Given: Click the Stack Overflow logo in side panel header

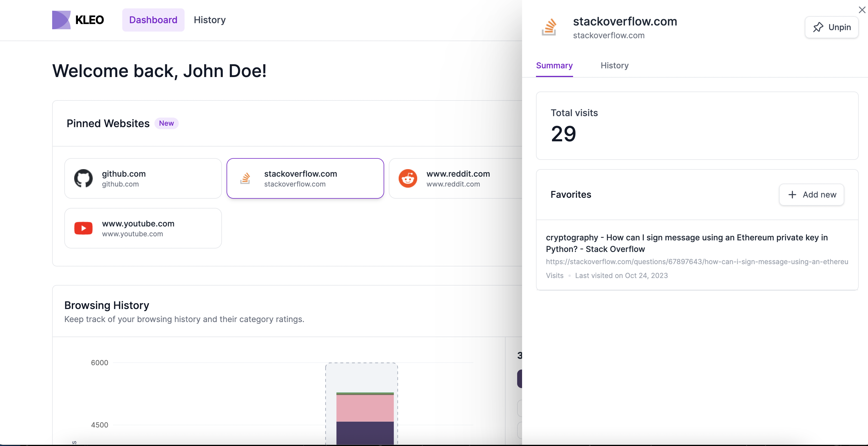Looking at the screenshot, I should (549, 27).
